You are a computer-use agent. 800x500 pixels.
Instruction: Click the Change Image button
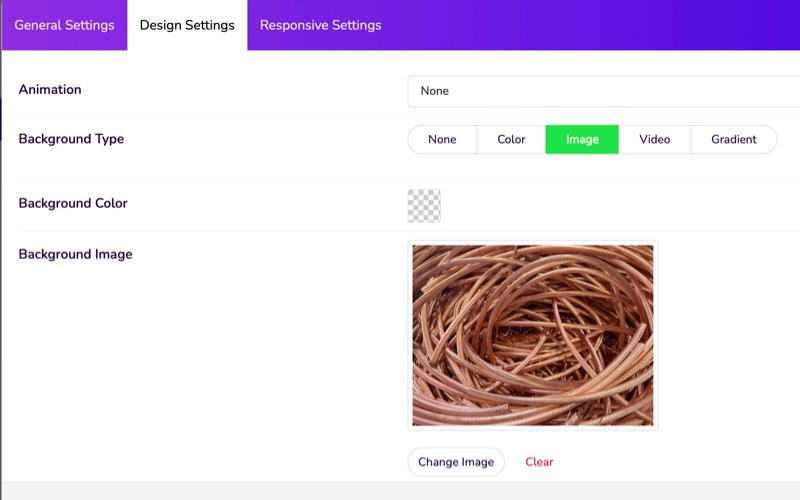[456, 462]
